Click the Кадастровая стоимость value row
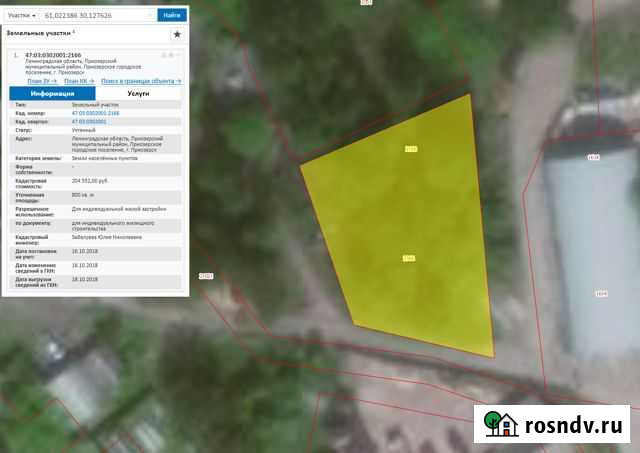640x453 pixels. [90, 180]
